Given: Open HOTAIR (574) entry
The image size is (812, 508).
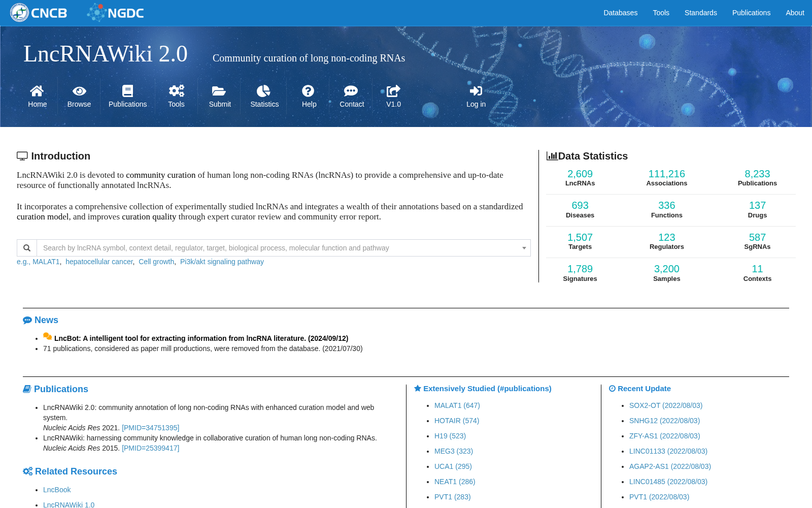Looking at the screenshot, I should click(x=457, y=421).
